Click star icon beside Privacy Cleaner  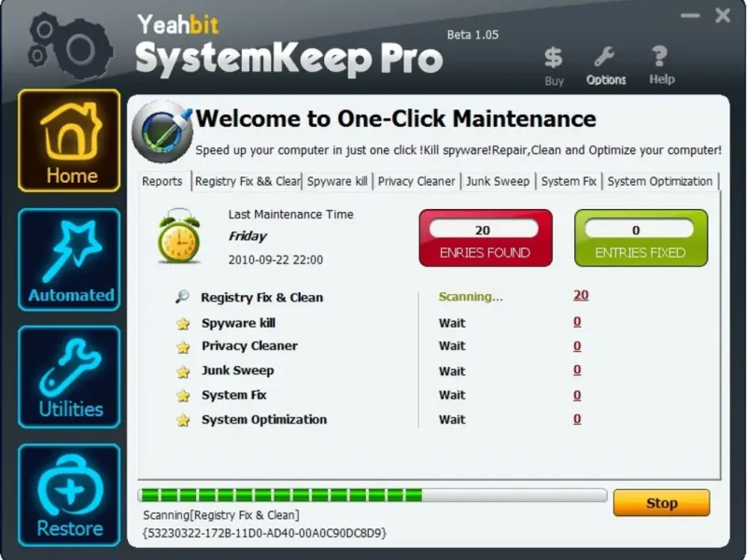point(183,347)
